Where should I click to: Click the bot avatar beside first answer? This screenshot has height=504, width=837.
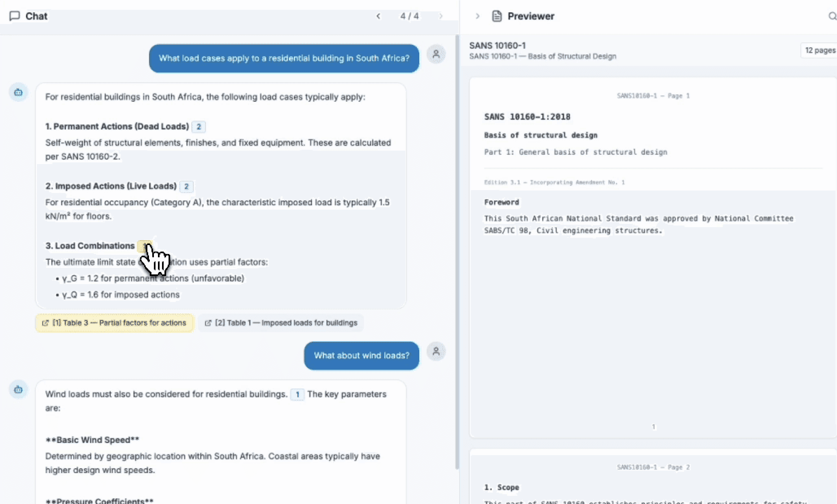(18, 92)
